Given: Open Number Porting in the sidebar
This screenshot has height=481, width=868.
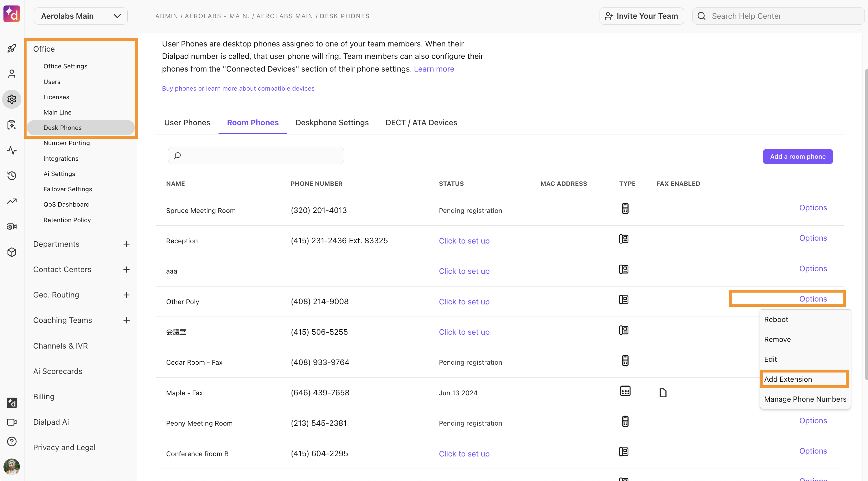Looking at the screenshot, I should [67, 143].
